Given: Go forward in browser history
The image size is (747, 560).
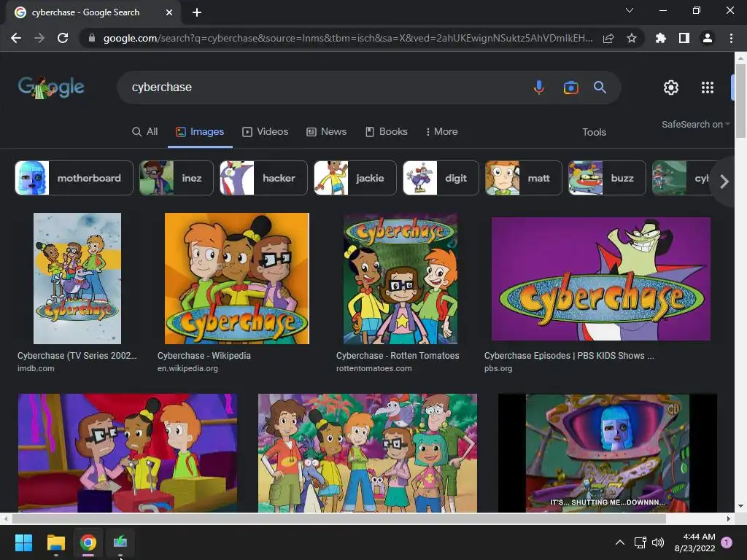Looking at the screenshot, I should tap(39, 38).
